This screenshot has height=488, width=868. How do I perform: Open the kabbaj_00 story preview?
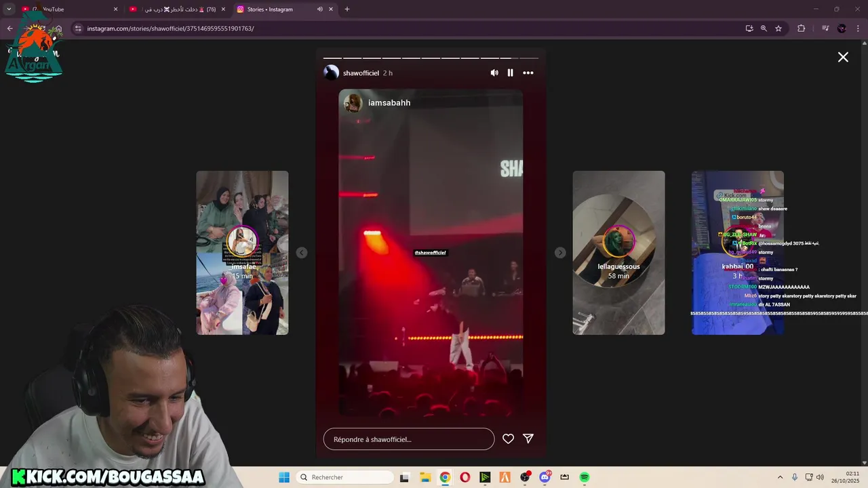coord(738,253)
